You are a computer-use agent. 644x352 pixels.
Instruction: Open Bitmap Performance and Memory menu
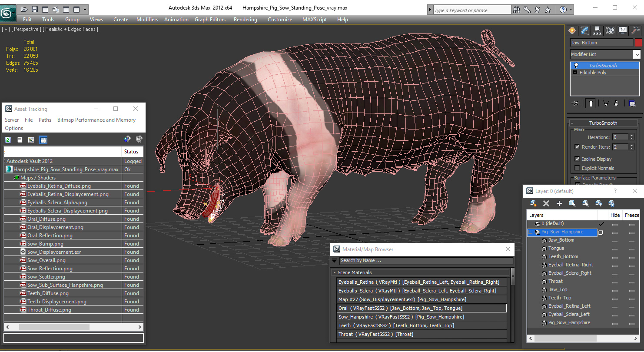click(x=96, y=120)
